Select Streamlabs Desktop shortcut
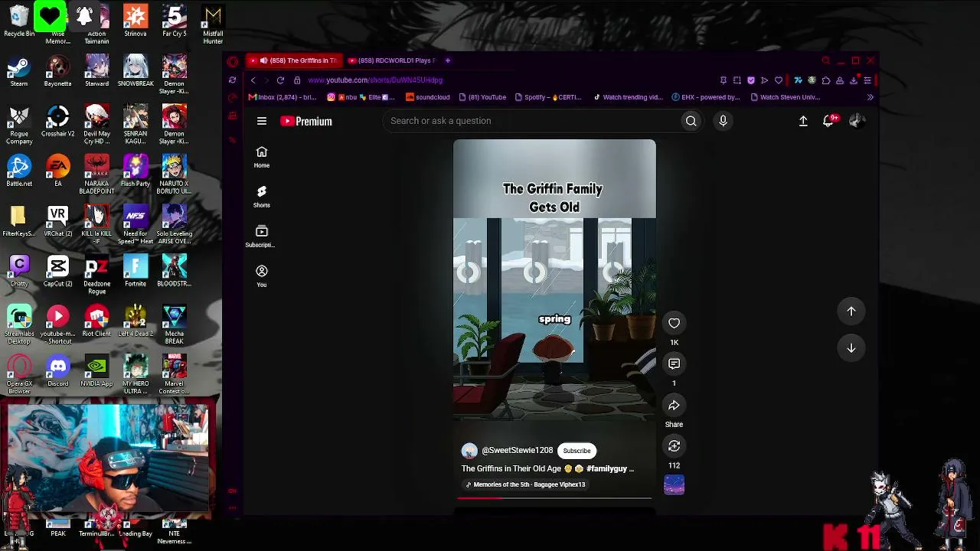 (x=19, y=325)
